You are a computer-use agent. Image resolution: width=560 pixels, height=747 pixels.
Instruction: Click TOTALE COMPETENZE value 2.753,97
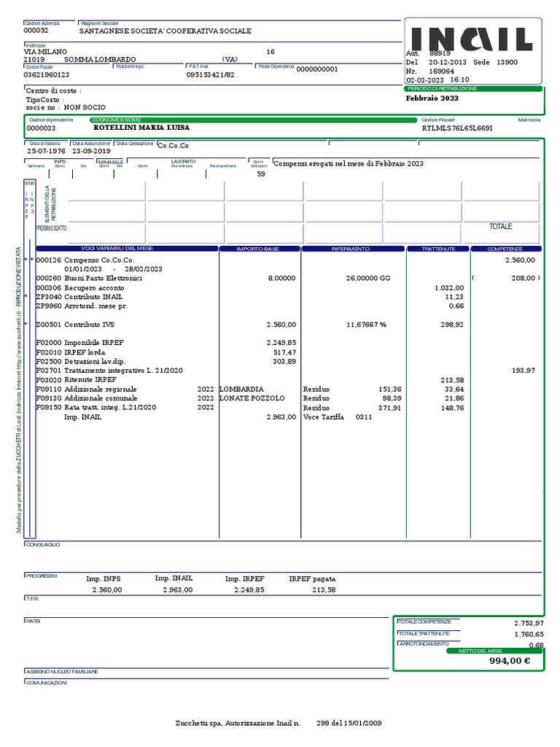point(529,623)
